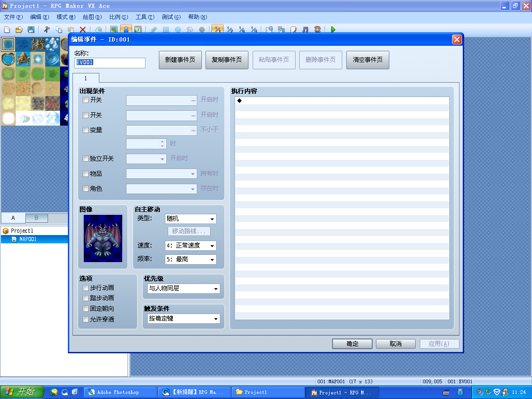The height and width of the screenshot is (399, 532).
Task: Click the 清空事件页 button
Action: tap(368, 60)
